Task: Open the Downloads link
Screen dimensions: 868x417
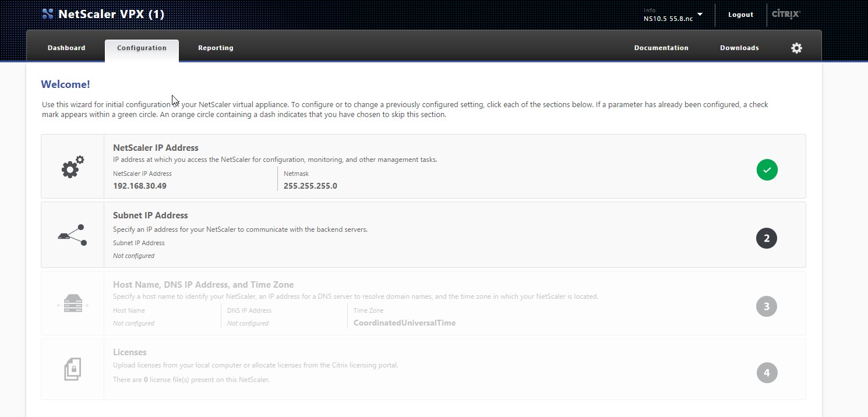Action: click(x=739, y=48)
